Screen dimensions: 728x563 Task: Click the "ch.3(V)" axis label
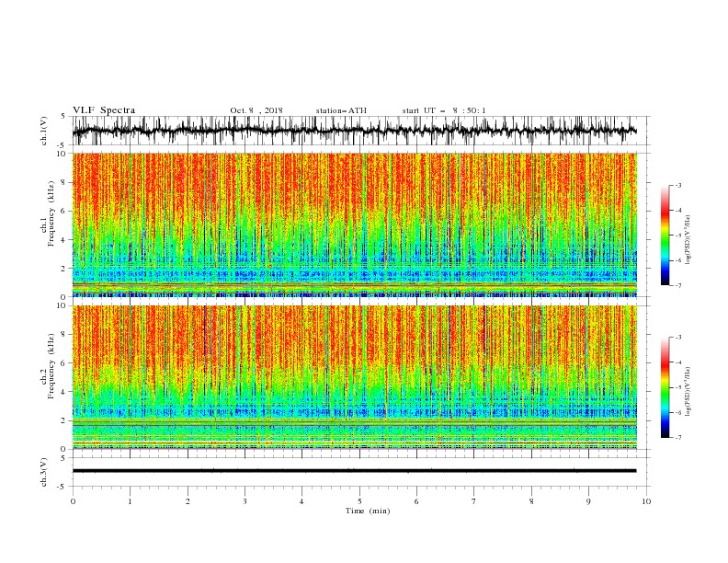[x=44, y=472]
